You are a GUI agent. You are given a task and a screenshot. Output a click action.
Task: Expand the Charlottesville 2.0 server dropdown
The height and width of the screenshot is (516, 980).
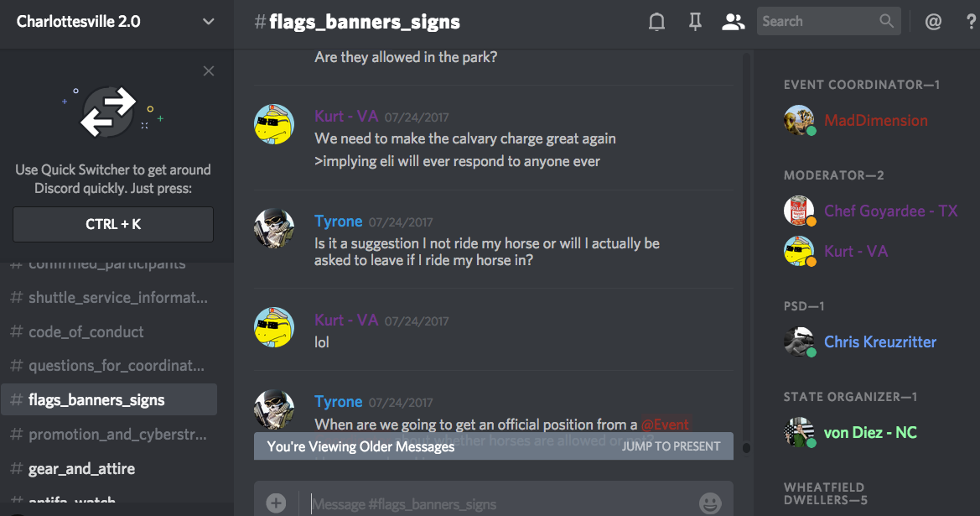point(208,22)
